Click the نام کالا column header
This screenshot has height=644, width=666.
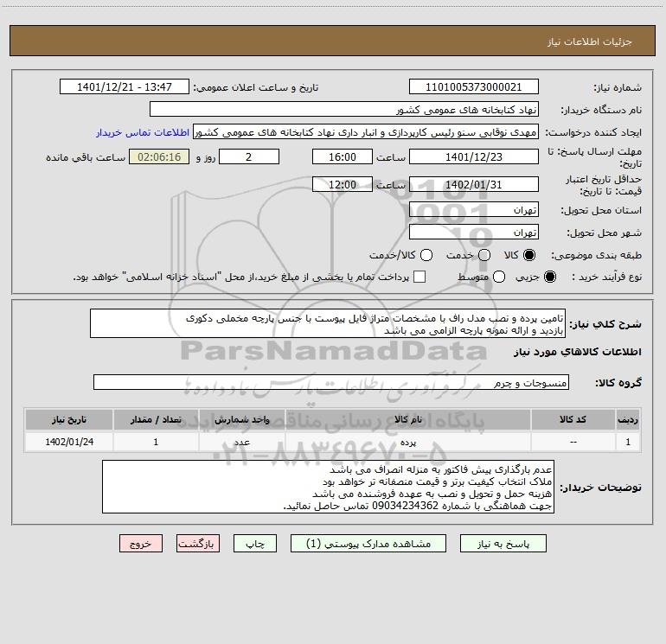coord(407,419)
